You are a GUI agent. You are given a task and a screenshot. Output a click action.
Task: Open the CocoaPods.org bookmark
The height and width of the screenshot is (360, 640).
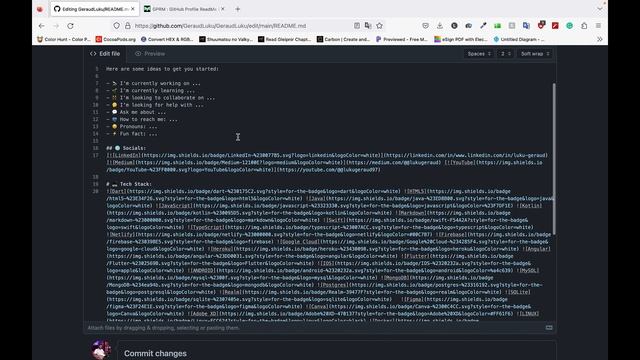(116, 39)
